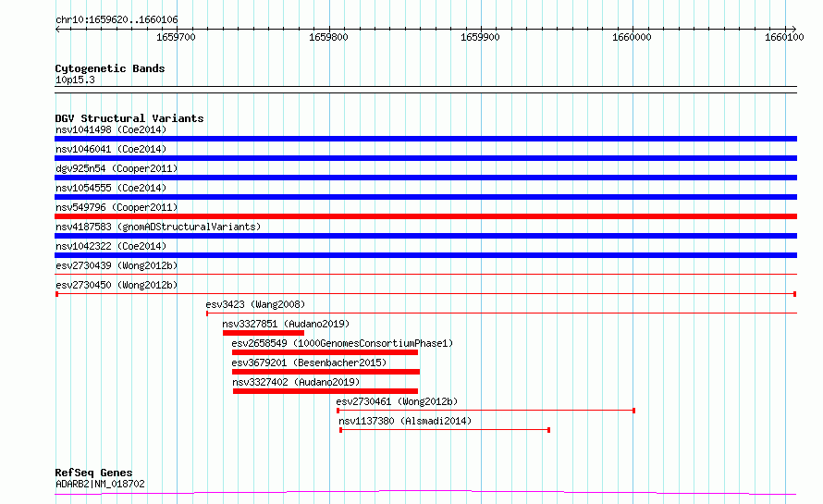Click the thin red line for esv2730439

[425, 274]
